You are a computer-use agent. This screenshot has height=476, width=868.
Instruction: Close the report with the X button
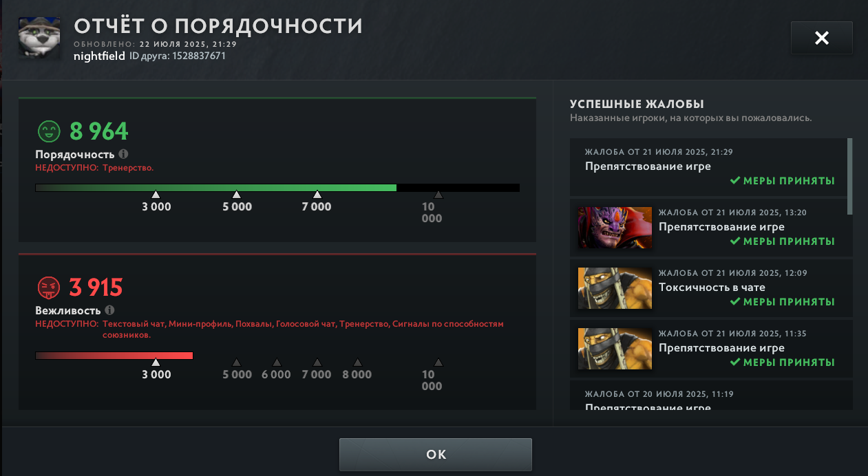click(822, 38)
